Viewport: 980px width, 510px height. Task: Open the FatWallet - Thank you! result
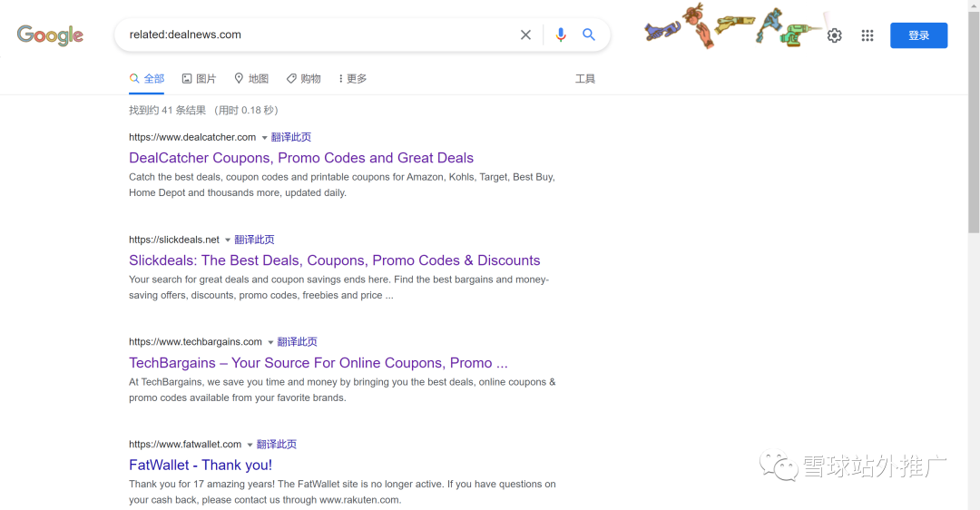click(201, 465)
